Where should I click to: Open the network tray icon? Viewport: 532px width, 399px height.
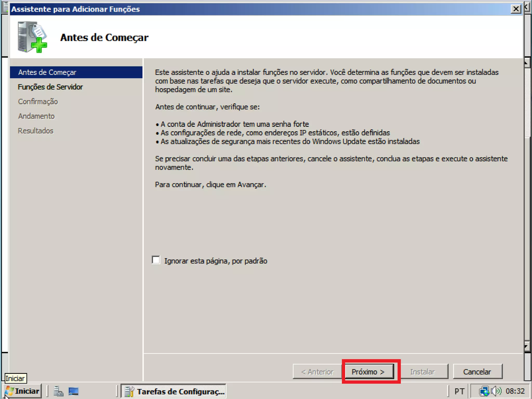[484, 391]
